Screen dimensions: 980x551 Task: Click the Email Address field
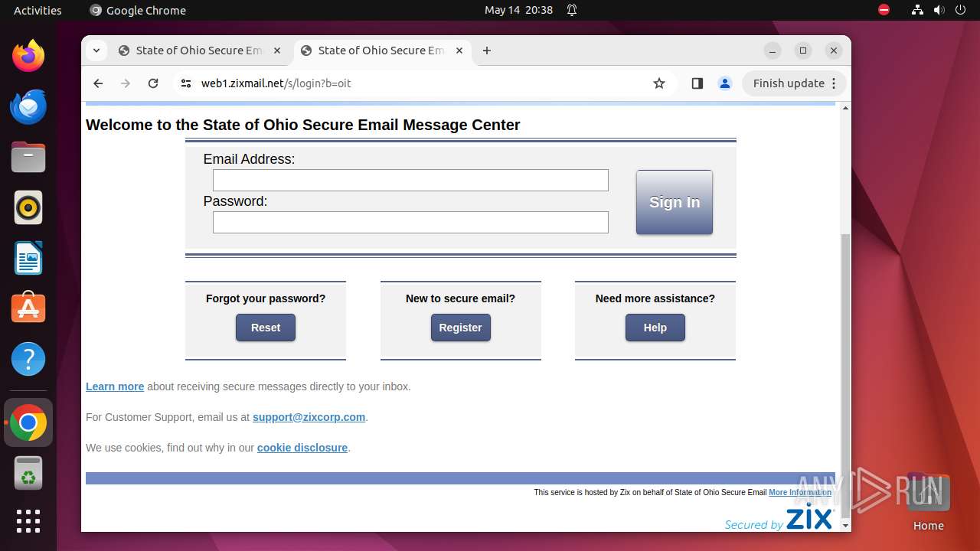click(x=410, y=180)
